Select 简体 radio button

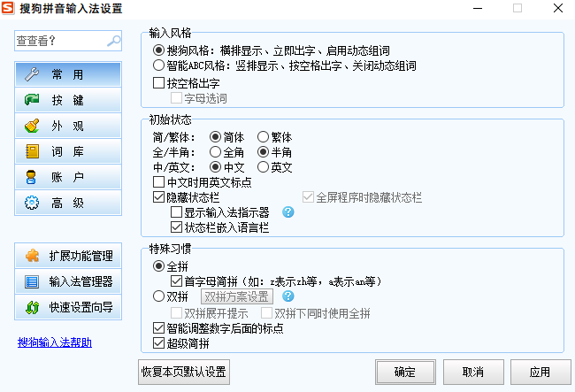[215, 137]
